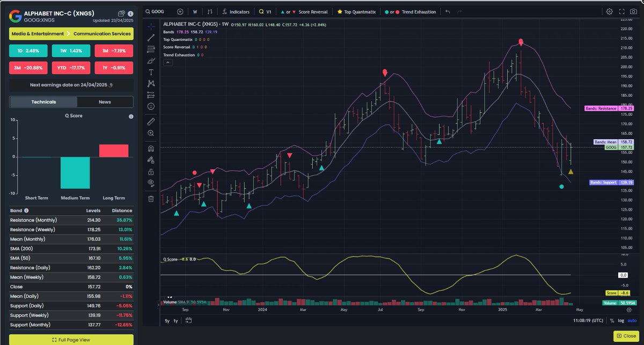Click the undo arrow
This screenshot has width=644, height=345.
[448, 11]
